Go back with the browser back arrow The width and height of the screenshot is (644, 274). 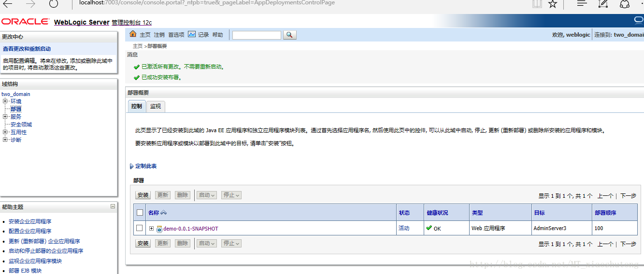point(7,4)
